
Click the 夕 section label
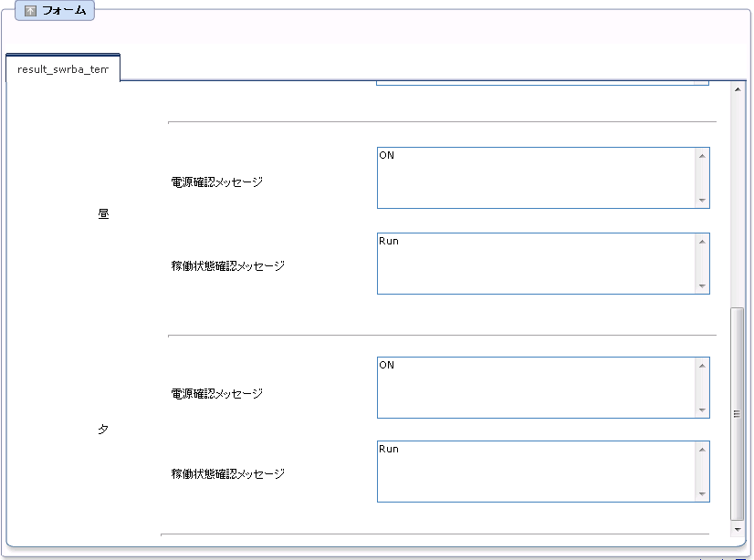[x=103, y=429]
